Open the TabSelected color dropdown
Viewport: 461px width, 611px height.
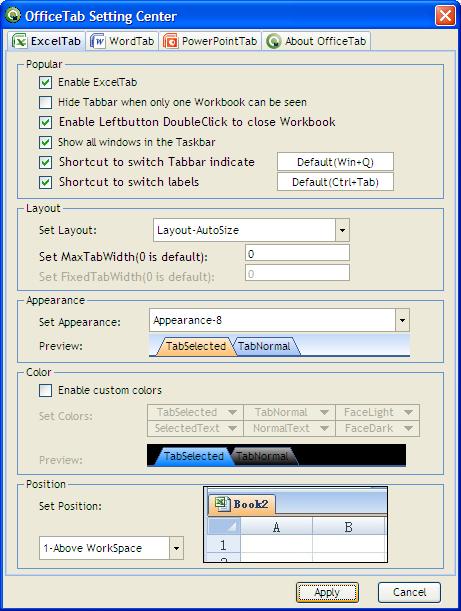pos(195,412)
